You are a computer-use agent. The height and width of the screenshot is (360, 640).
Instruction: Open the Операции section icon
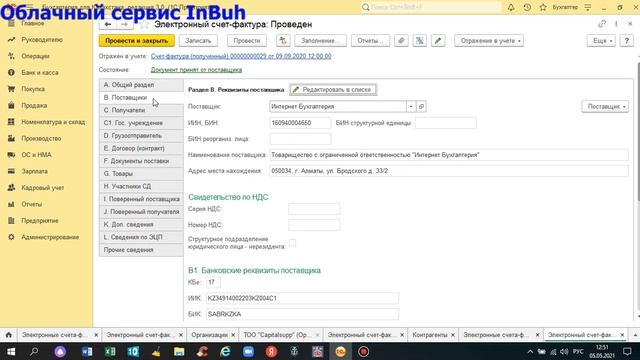pyautogui.click(x=11, y=56)
